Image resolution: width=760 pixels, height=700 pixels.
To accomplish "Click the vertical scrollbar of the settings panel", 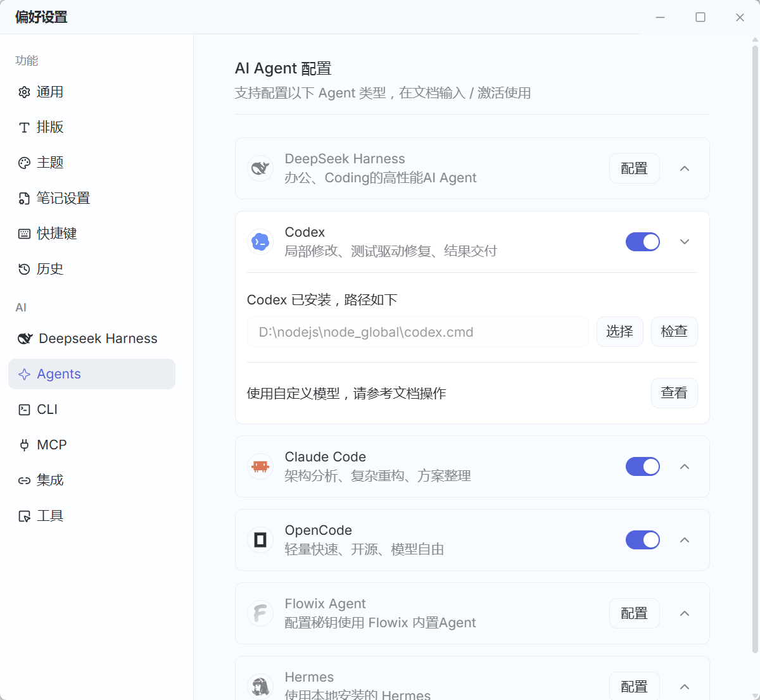I will tap(755, 348).
